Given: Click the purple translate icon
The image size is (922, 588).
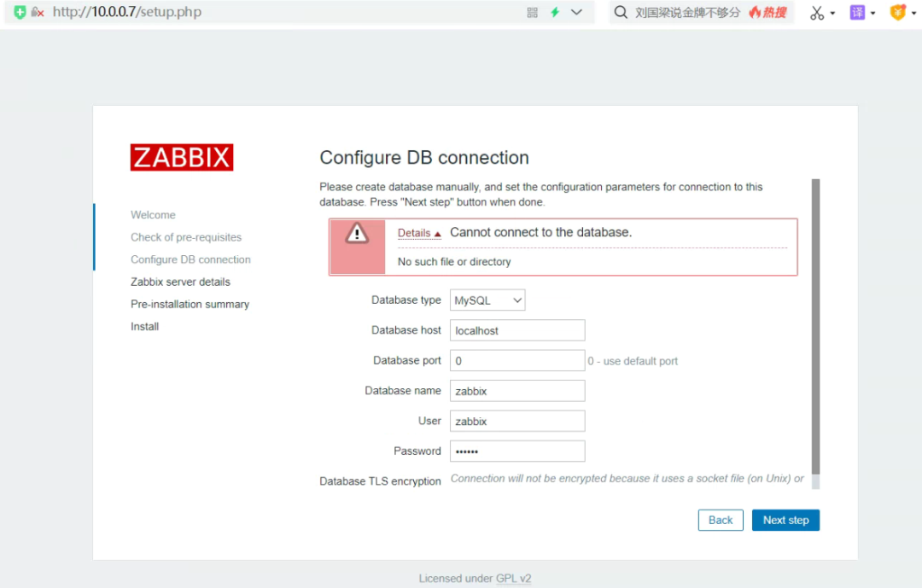Looking at the screenshot, I should tap(857, 13).
